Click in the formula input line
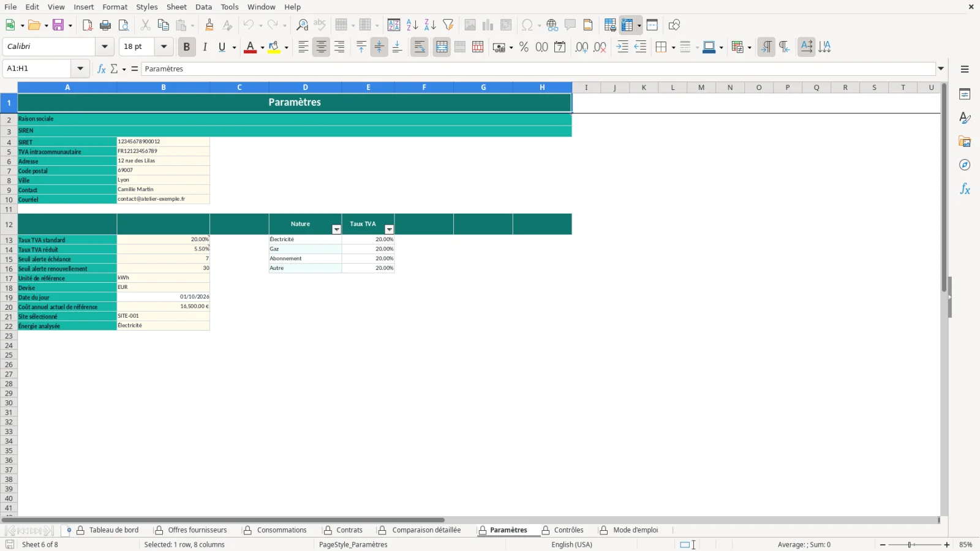Image resolution: width=980 pixels, height=551 pixels. click(x=538, y=69)
